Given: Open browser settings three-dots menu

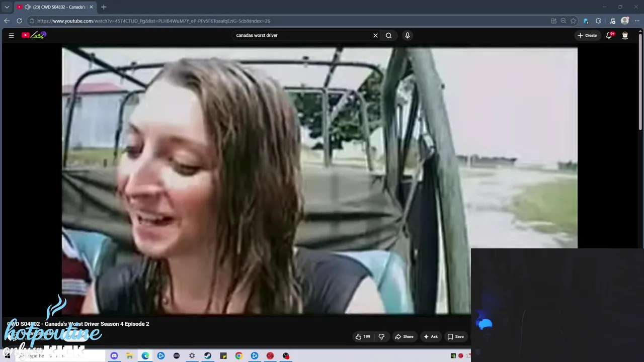Looking at the screenshot, I should coord(637,21).
